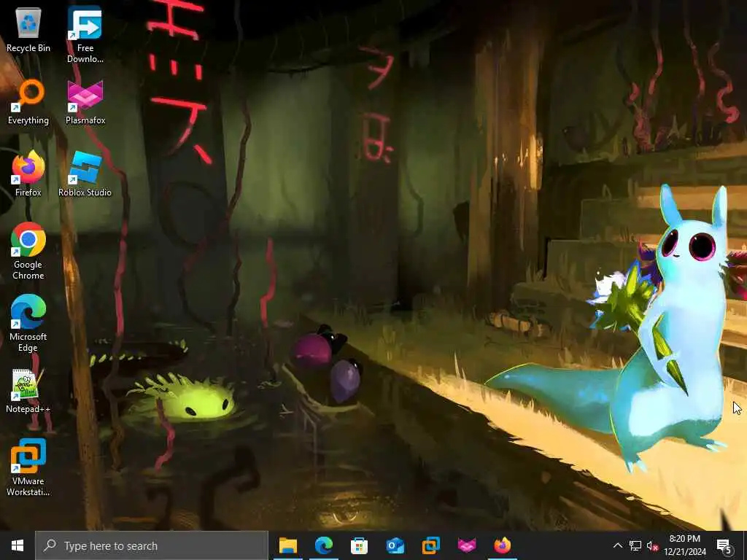This screenshot has width=747, height=560.
Task: Click the search magnifier in the taskbar
Action: (x=50, y=545)
